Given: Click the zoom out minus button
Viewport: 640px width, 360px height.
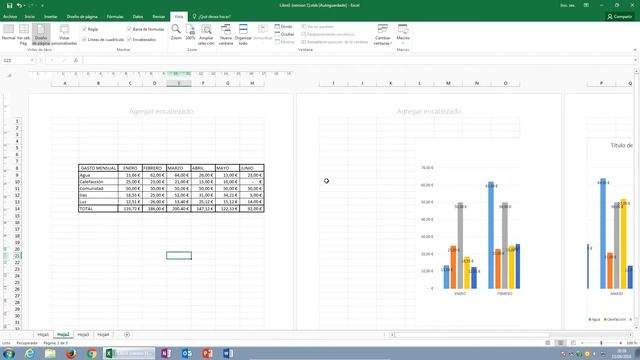Looking at the screenshot, I should (x=582, y=343).
